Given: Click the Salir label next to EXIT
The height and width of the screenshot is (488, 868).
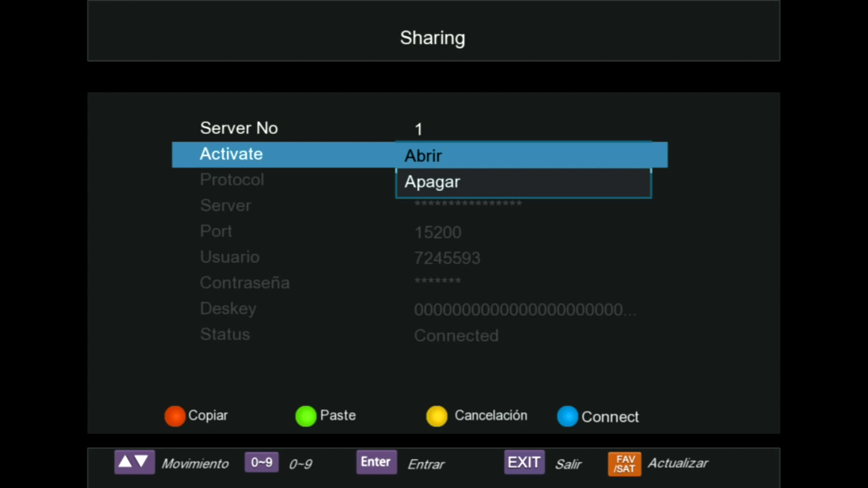Looking at the screenshot, I should [x=568, y=464].
